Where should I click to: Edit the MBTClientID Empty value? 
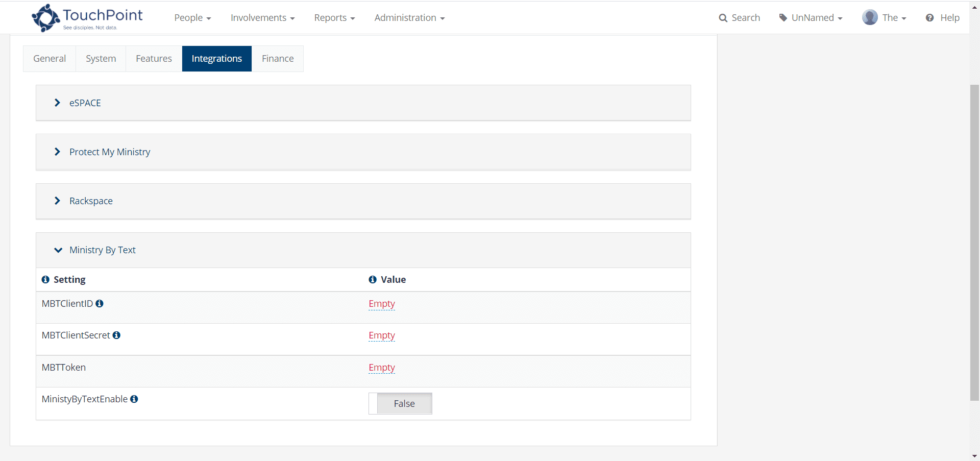(382, 304)
